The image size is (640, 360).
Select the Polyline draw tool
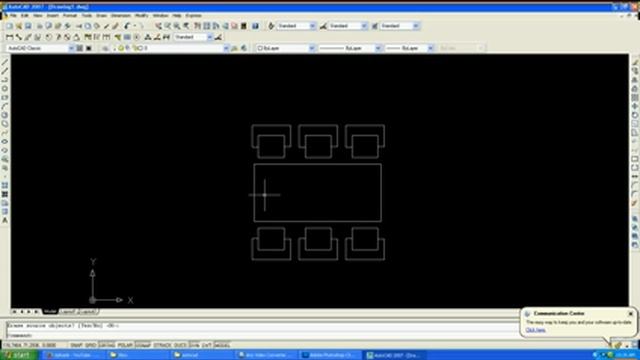5,80
